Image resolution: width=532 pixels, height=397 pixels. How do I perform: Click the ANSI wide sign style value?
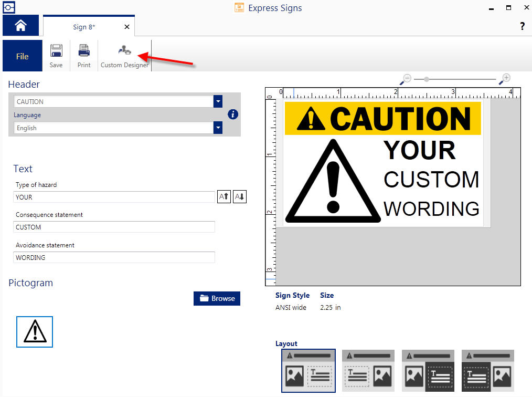(291, 307)
